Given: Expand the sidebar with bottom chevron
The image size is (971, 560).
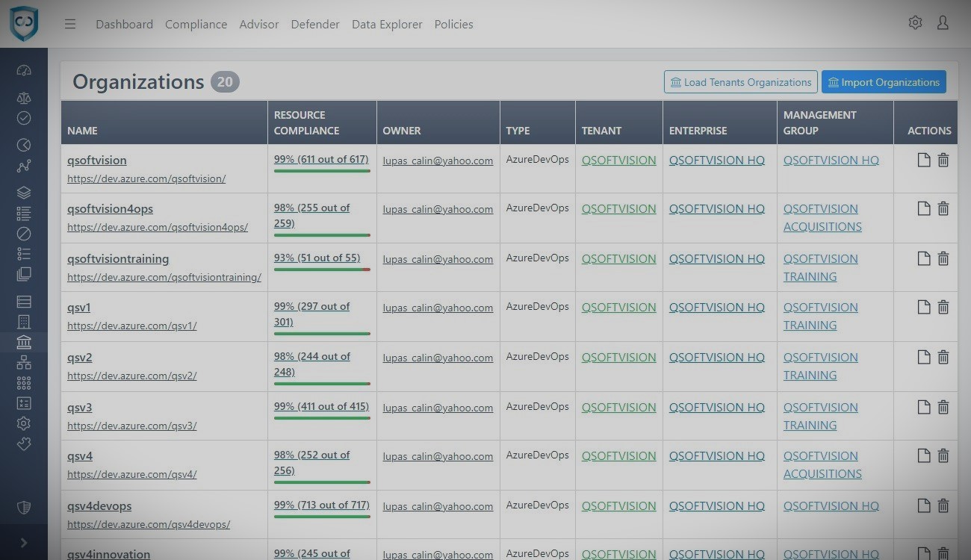Looking at the screenshot, I should tap(24, 543).
